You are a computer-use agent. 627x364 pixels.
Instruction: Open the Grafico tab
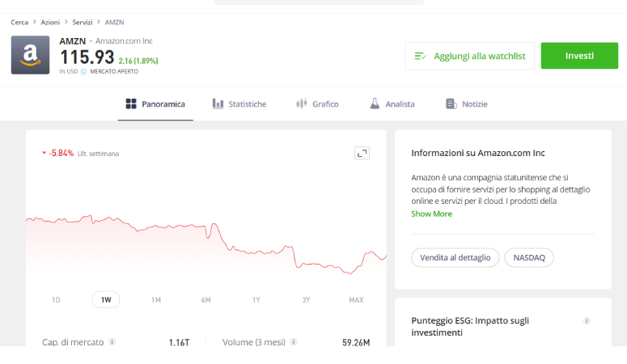pyautogui.click(x=317, y=104)
